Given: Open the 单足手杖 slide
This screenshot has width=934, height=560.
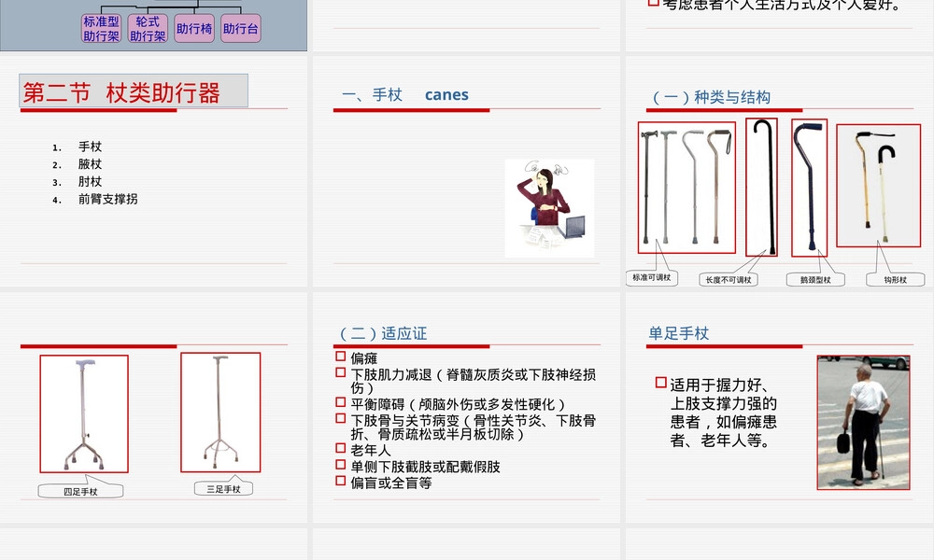Looking at the screenshot, I should point(780,408).
